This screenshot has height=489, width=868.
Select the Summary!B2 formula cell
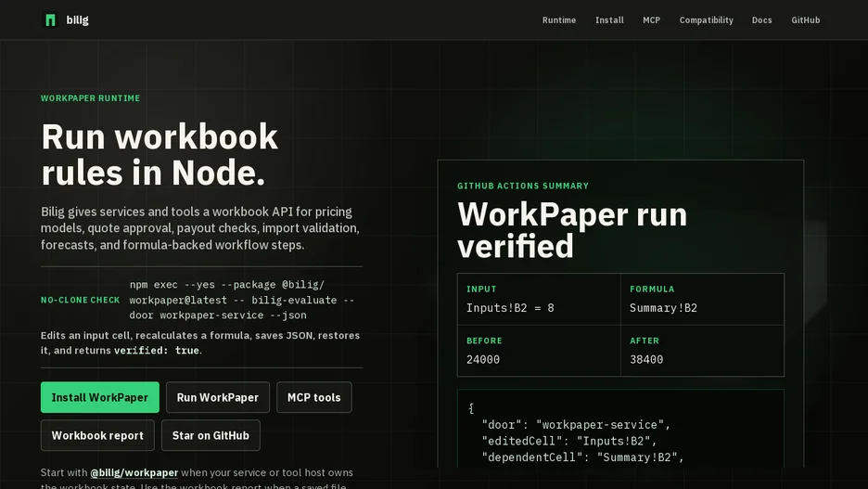(x=663, y=308)
